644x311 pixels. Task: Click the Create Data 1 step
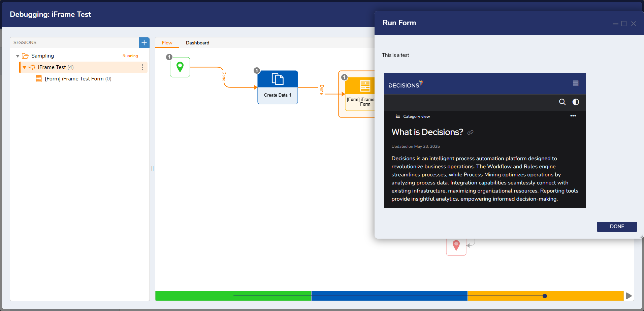[x=278, y=87]
